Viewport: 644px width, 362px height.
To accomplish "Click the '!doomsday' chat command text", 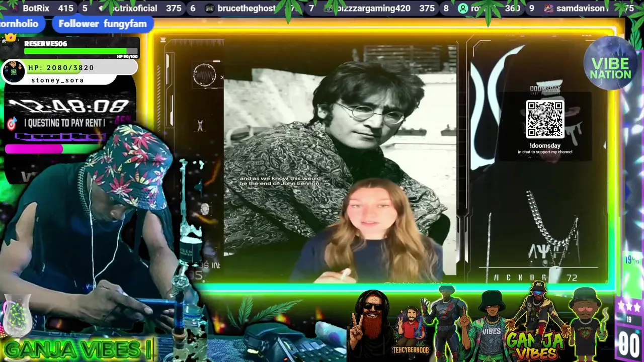I will click(x=545, y=146).
